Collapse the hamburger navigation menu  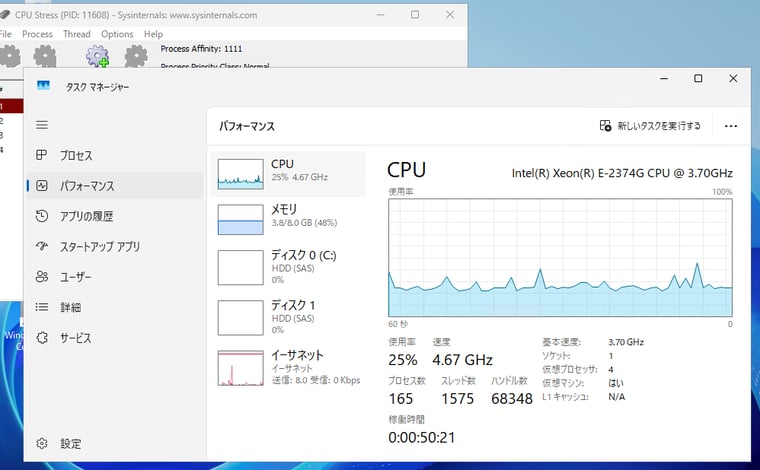tap(42, 125)
